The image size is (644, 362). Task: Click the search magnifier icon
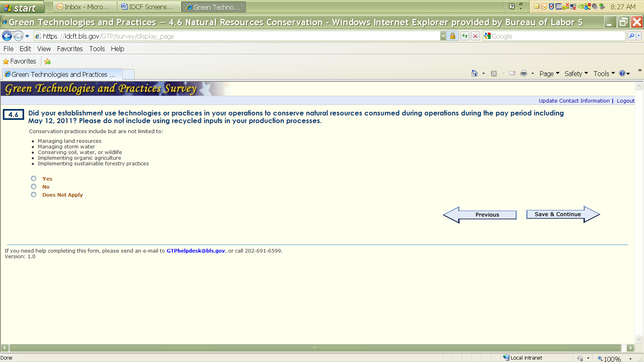coord(632,36)
